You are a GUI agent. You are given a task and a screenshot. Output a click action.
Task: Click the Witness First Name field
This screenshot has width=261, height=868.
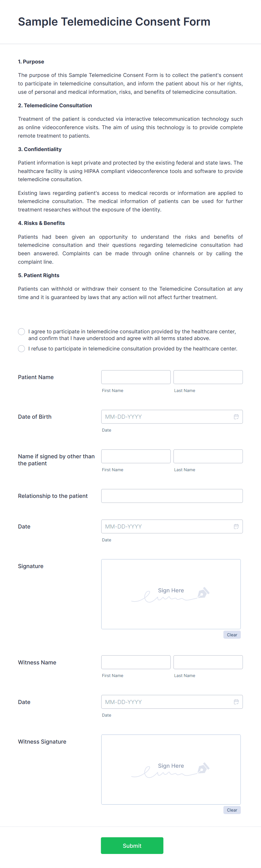pyautogui.click(x=136, y=662)
